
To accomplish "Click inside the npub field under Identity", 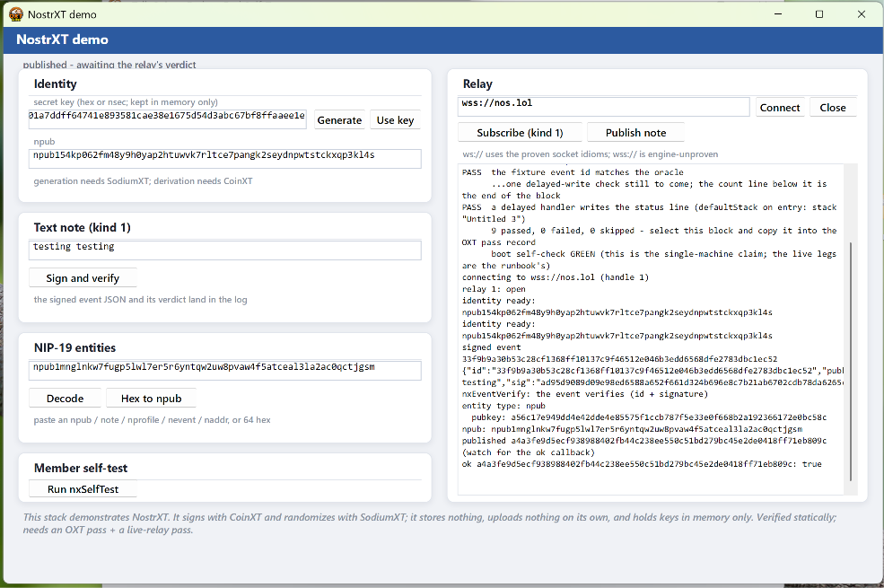I will point(225,158).
